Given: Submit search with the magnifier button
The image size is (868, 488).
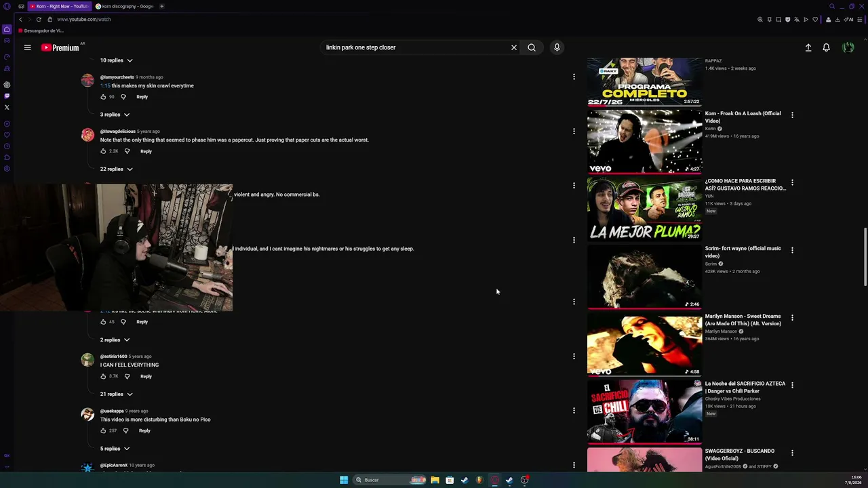Looking at the screenshot, I should pyautogui.click(x=532, y=47).
